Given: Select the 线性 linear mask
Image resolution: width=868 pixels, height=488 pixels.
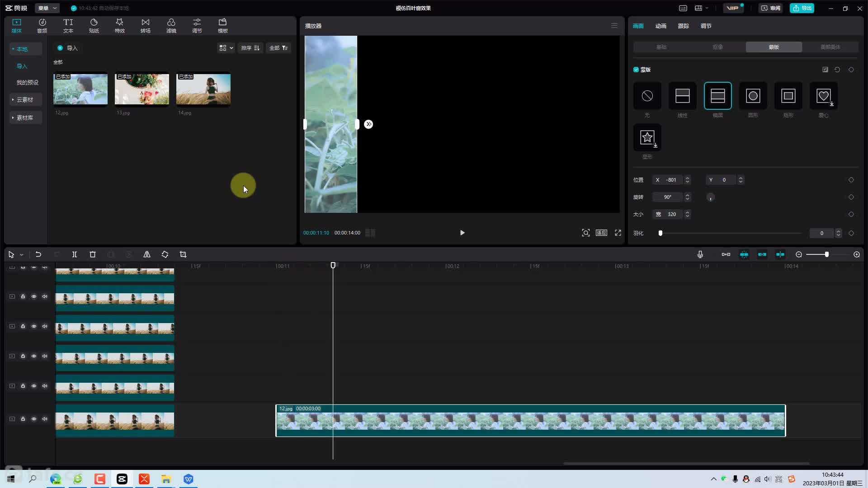Looking at the screenshot, I should coord(682,96).
